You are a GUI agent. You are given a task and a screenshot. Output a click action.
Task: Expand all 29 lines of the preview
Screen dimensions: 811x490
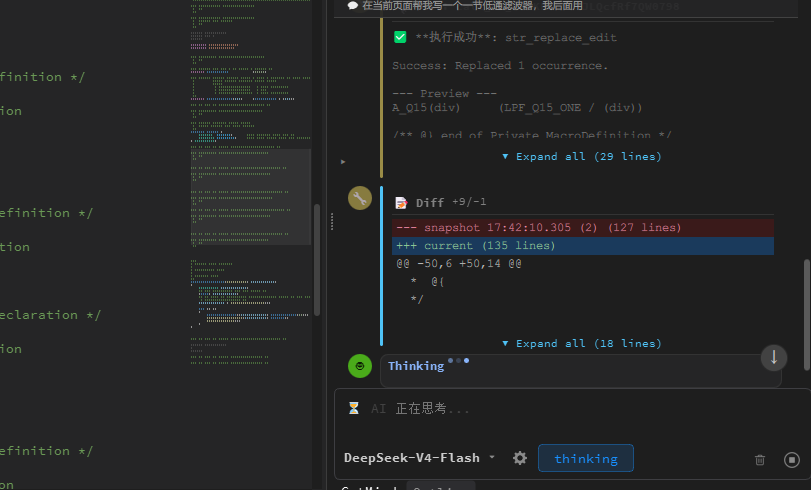click(x=582, y=156)
